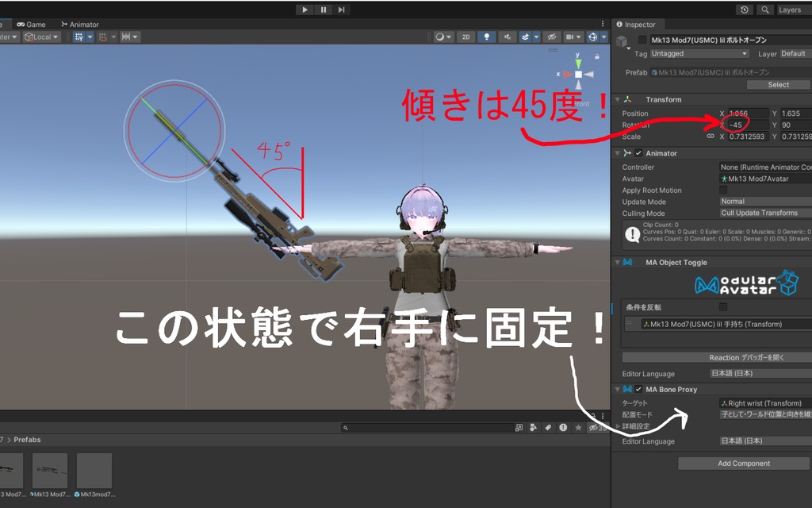Image resolution: width=812 pixels, height=508 pixels.
Task: Edit the GameObject name field
Action: 730,40
